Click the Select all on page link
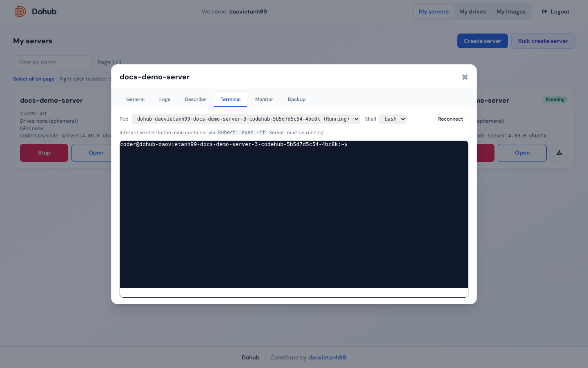 33,79
